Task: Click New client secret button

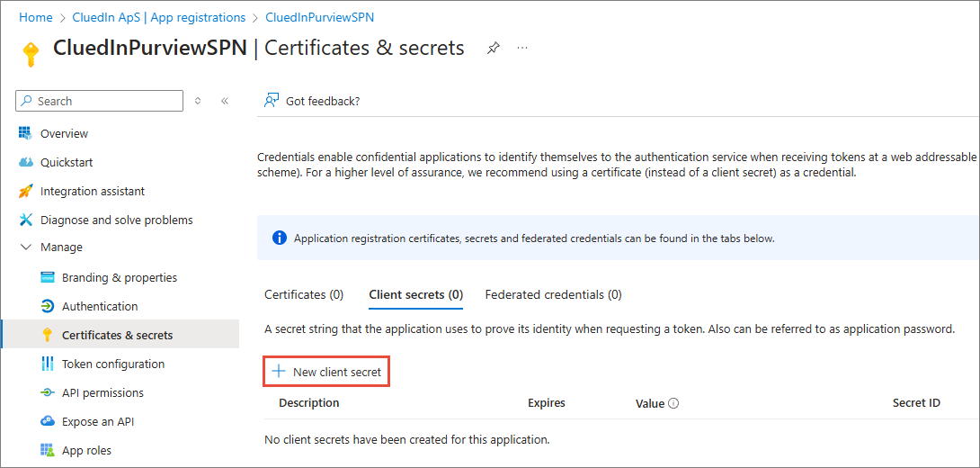Action: (x=327, y=372)
